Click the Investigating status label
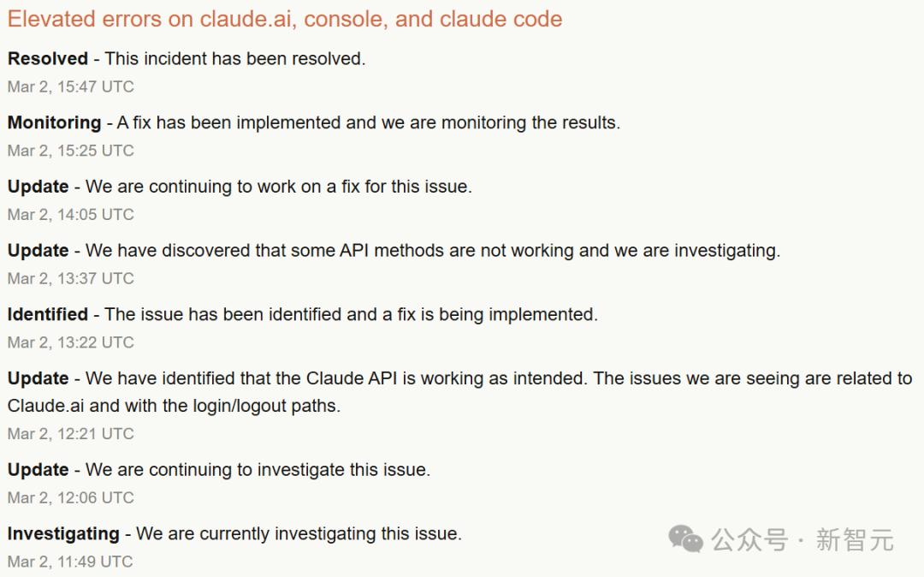 click(x=63, y=534)
